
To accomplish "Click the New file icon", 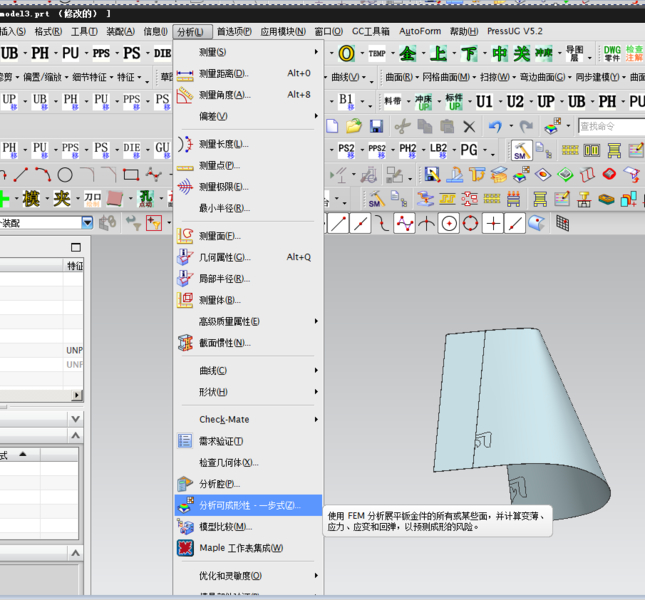I will [332, 126].
